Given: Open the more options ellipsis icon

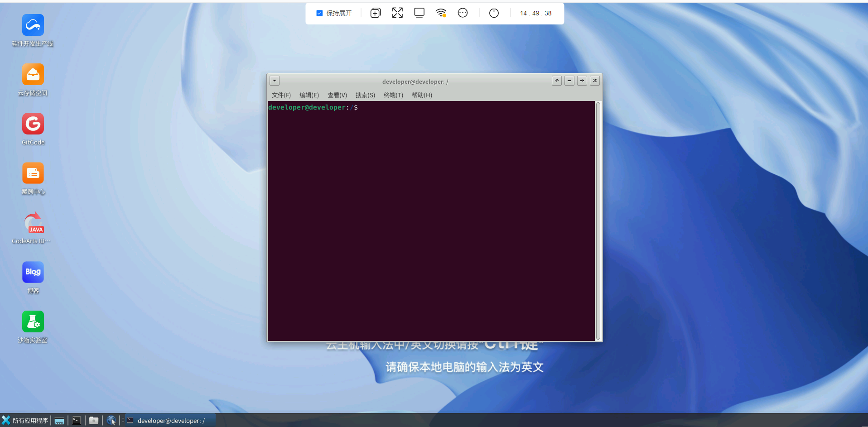Looking at the screenshot, I should [463, 13].
